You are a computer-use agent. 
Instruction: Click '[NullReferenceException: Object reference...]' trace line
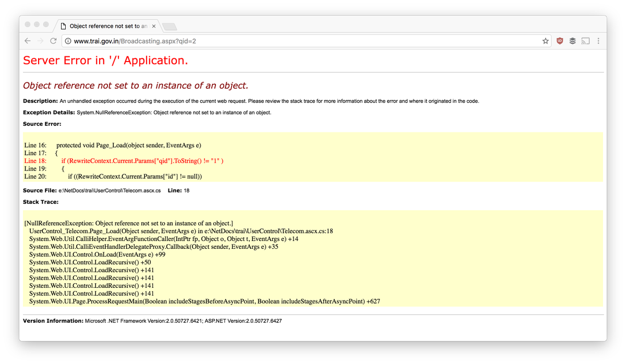[129, 223]
